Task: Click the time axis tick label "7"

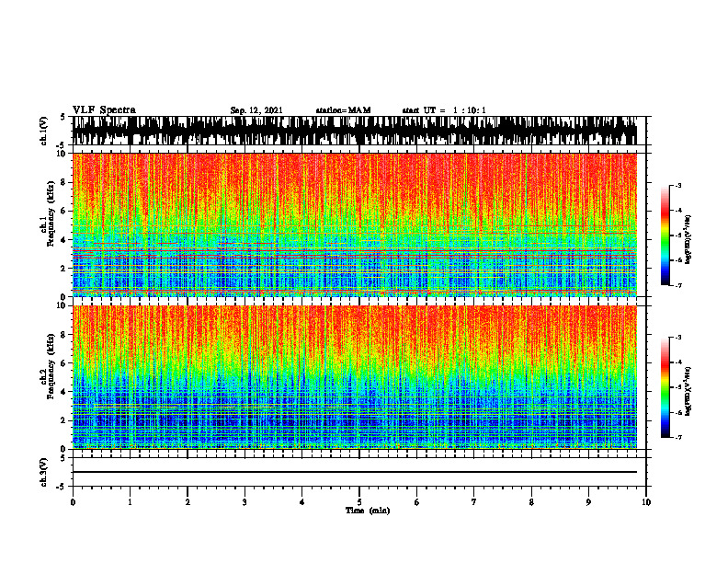Action: (x=474, y=502)
